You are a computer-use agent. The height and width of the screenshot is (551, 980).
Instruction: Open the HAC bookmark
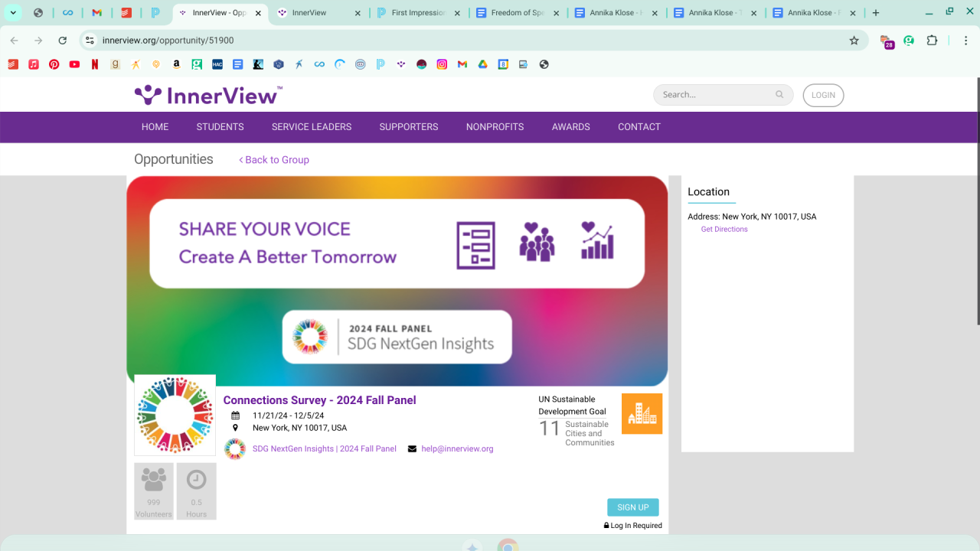(217, 64)
